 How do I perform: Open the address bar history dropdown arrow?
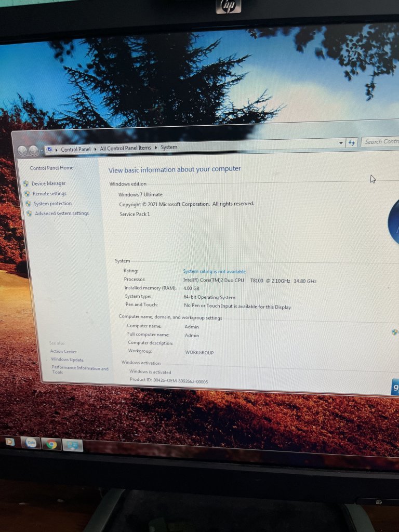(341, 143)
